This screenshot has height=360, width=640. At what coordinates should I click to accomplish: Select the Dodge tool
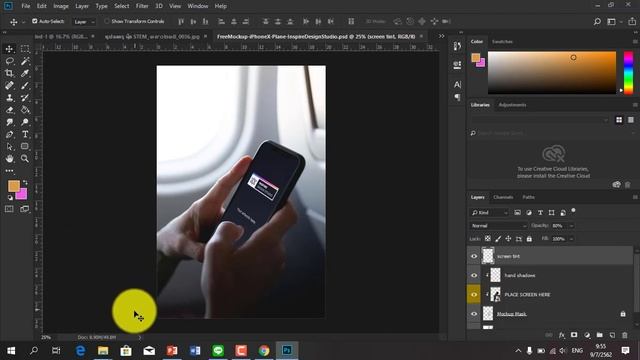click(25, 122)
